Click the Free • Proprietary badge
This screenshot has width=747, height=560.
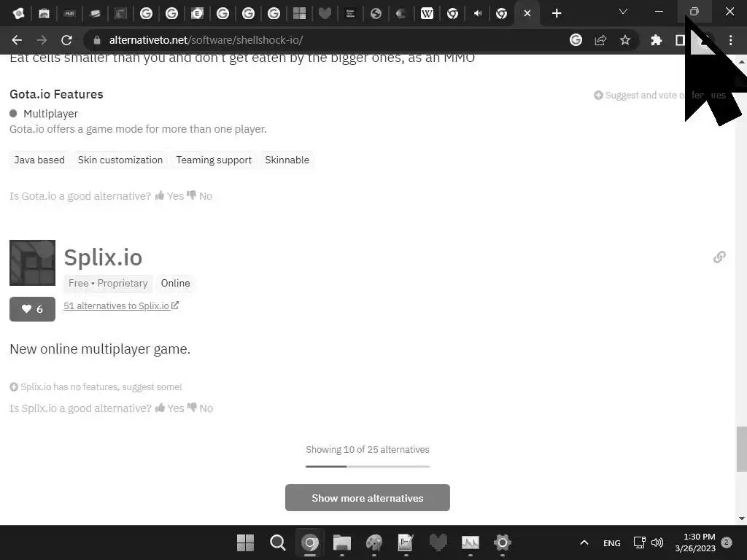click(108, 284)
